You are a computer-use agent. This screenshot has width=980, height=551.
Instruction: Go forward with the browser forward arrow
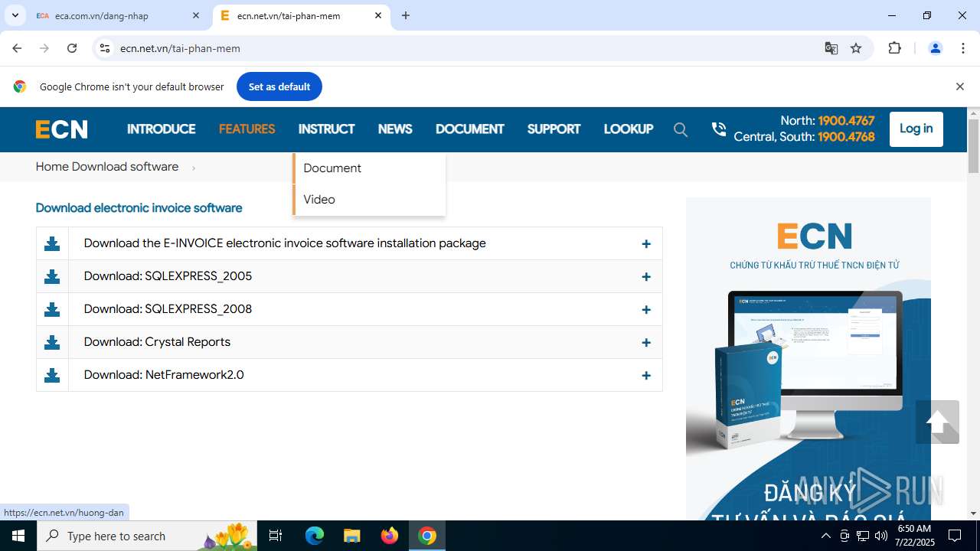point(44,48)
